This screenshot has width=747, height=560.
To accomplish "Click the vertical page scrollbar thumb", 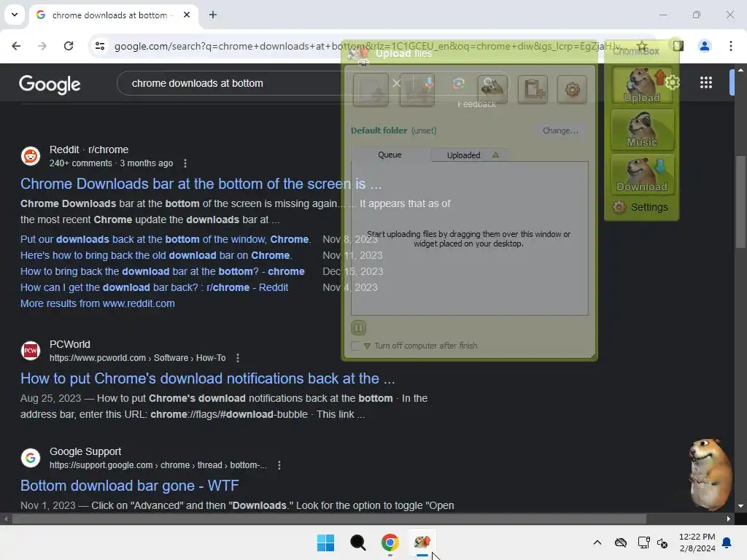I will (x=740, y=201).
